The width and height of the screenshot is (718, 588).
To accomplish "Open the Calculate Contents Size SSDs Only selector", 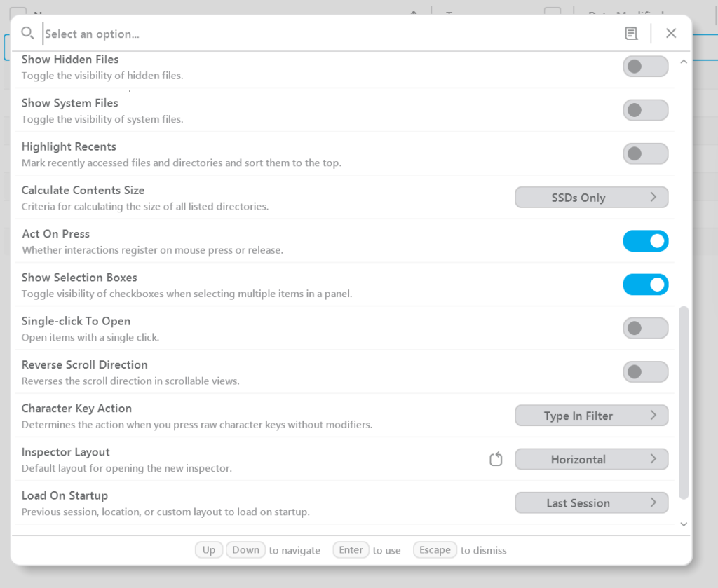I will click(591, 197).
